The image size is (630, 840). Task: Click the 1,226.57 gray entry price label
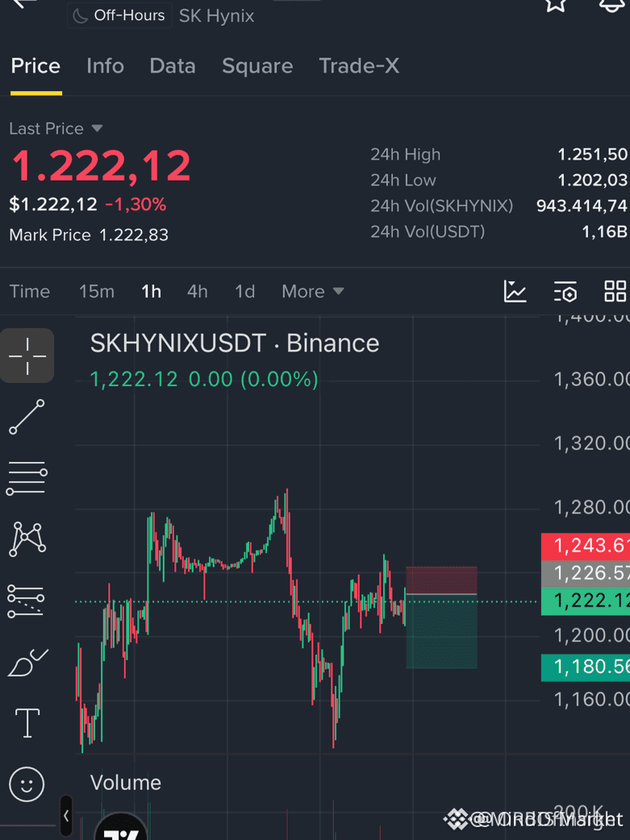point(586,574)
